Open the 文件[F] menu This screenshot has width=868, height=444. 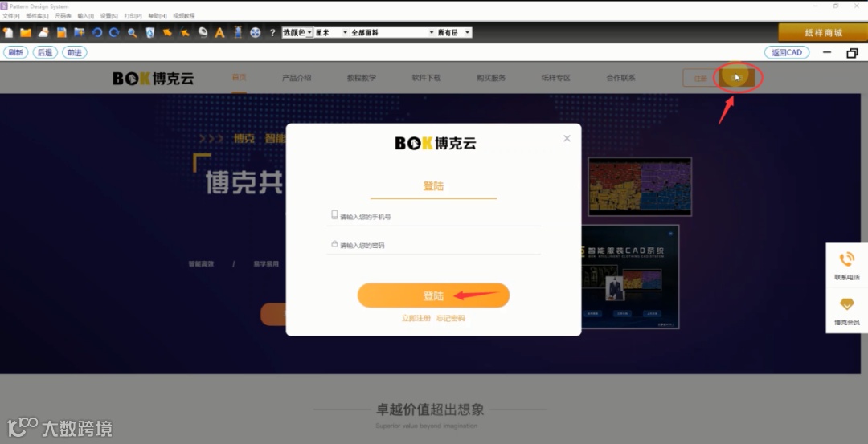[x=11, y=16]
